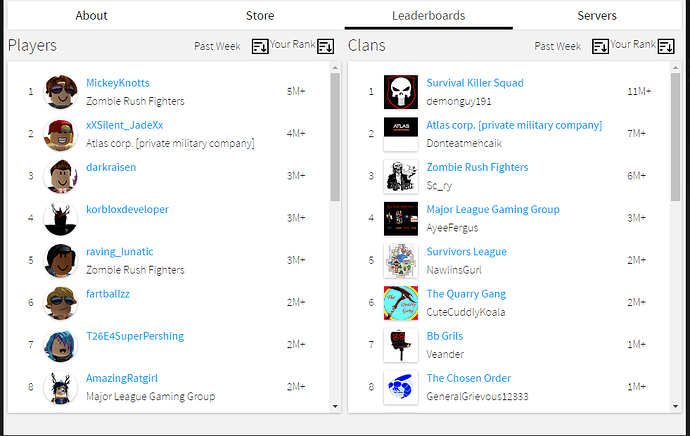Click Major League Gaming Group emblem
The height and width of the screenshot is (436, 690).
coord(401,219)
